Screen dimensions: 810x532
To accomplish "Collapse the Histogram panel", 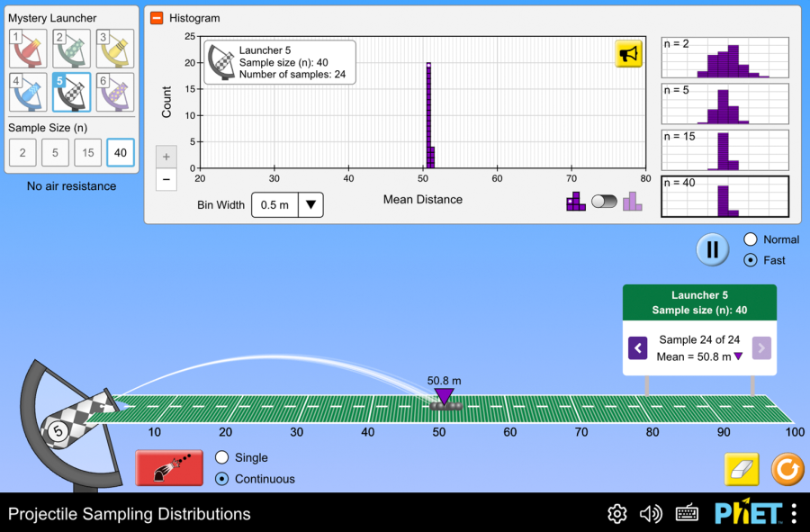I will [x=157, y=18].
